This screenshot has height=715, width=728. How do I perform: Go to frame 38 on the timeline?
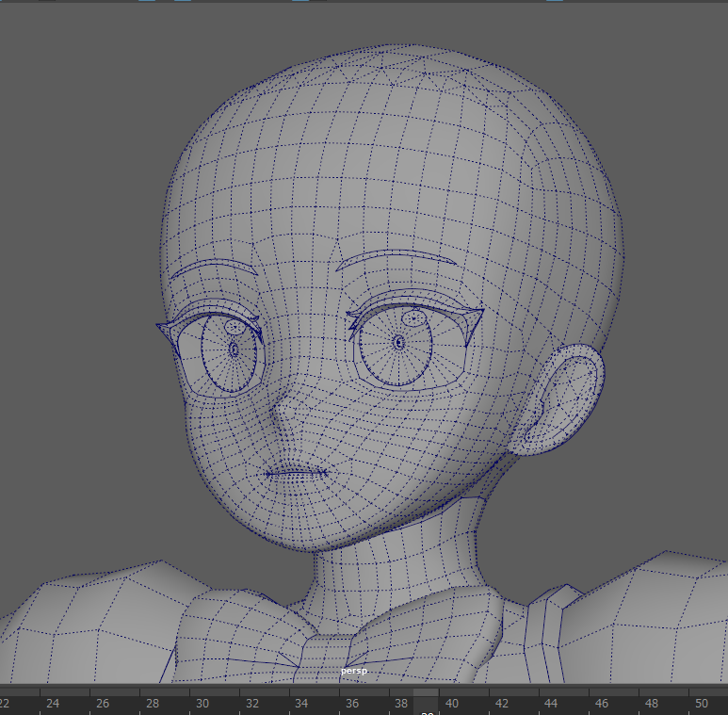tap(401, 704)
